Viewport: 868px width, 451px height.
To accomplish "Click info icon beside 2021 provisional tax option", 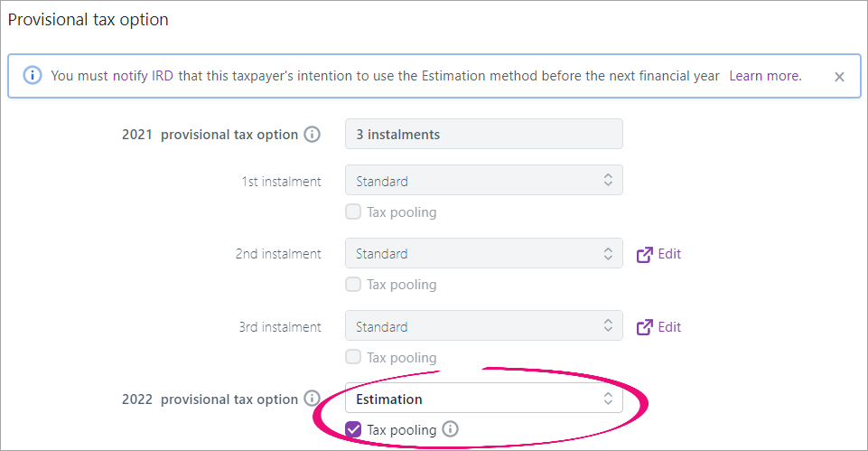I will tap(313, 134).
